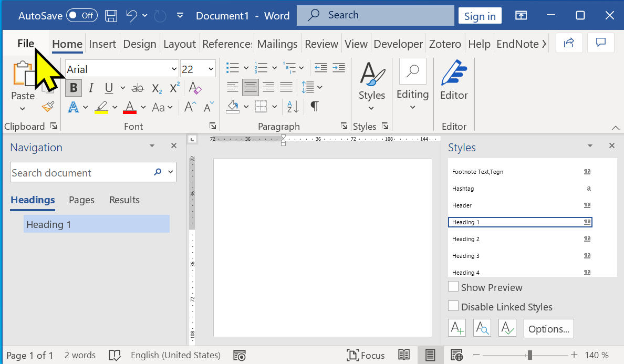Screen dimensions: 624x364
Task: Open word count 2 words
Action: pyautogui.click(x=80, y=355)
